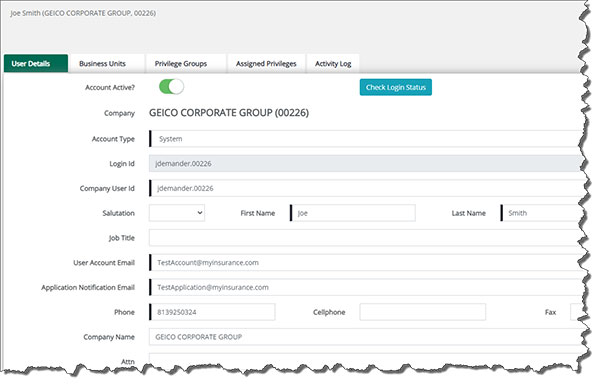This screenshot has width=600, height=385.
Task: Click the First Name field containing Joe
Action: click(353, 213)
